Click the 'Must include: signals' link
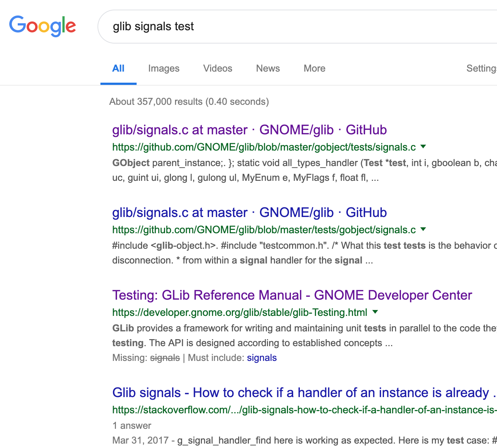Image resolution: width=497 pixels, height=448 pixels. pyautogui.click(x=262, y=358)
